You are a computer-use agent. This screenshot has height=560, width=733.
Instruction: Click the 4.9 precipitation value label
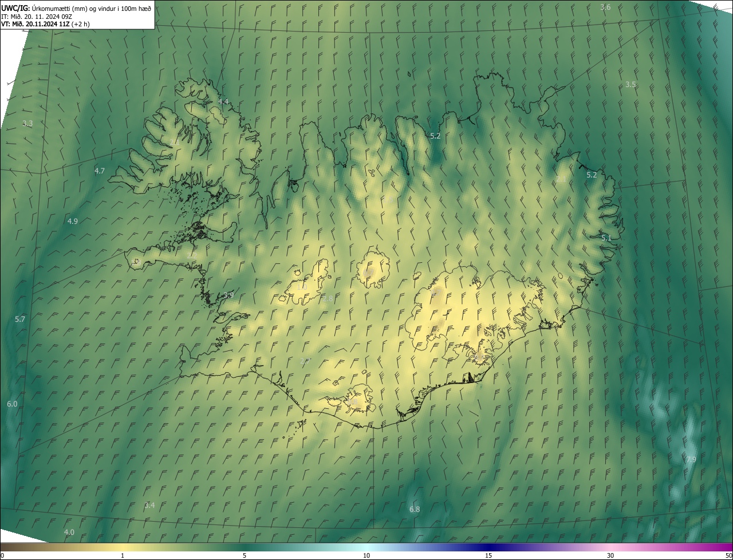coord(73,221)
